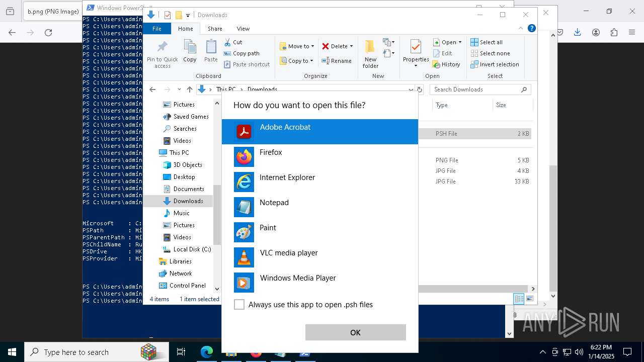The width and height of the screenshot is (644, 362).
Task: Open the taskbar volume control
Action: point(579,352)
